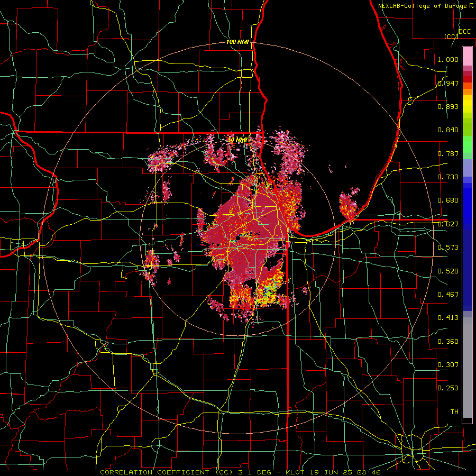The image size is (476, 476).
Task: Select the 1.000 scale value
Action: (448, 59)
